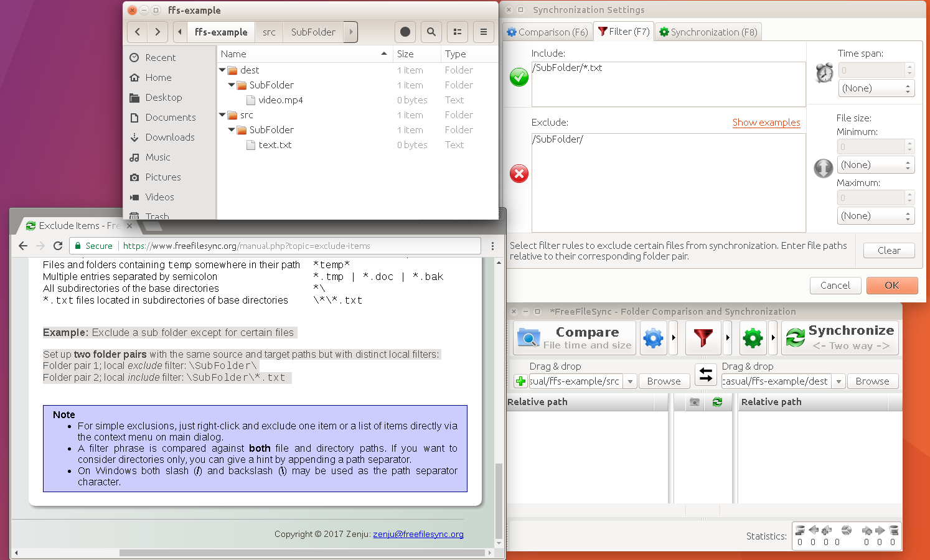Screen dimensions: 930x560
Task: Open Downloads in the file manager sidebar
Action: (170, 137)
